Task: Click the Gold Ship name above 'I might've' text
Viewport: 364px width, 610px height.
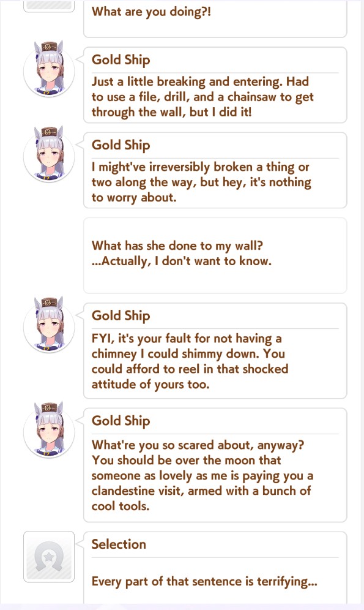Action: click(121, 145)
